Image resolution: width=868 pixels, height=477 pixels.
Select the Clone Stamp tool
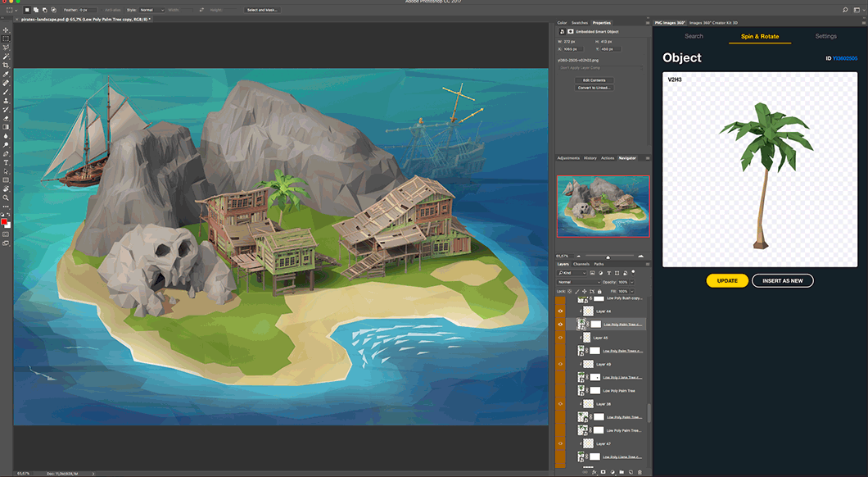tap(6, 101)
